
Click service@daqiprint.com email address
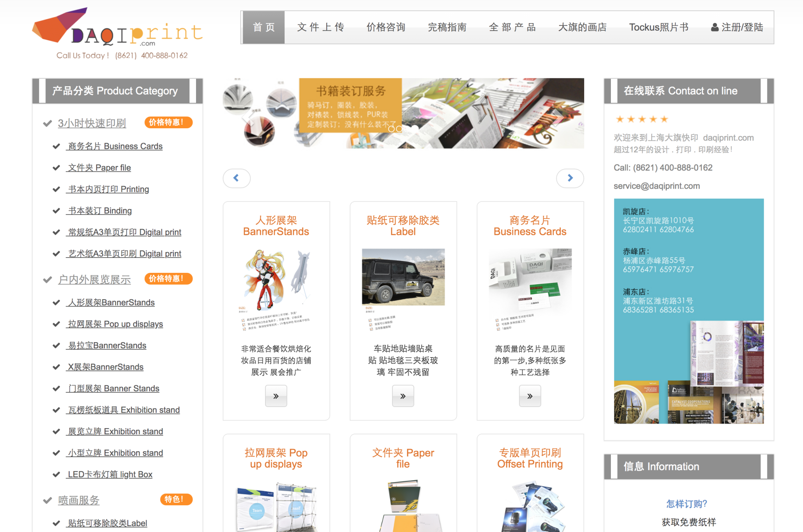(657, 186)
